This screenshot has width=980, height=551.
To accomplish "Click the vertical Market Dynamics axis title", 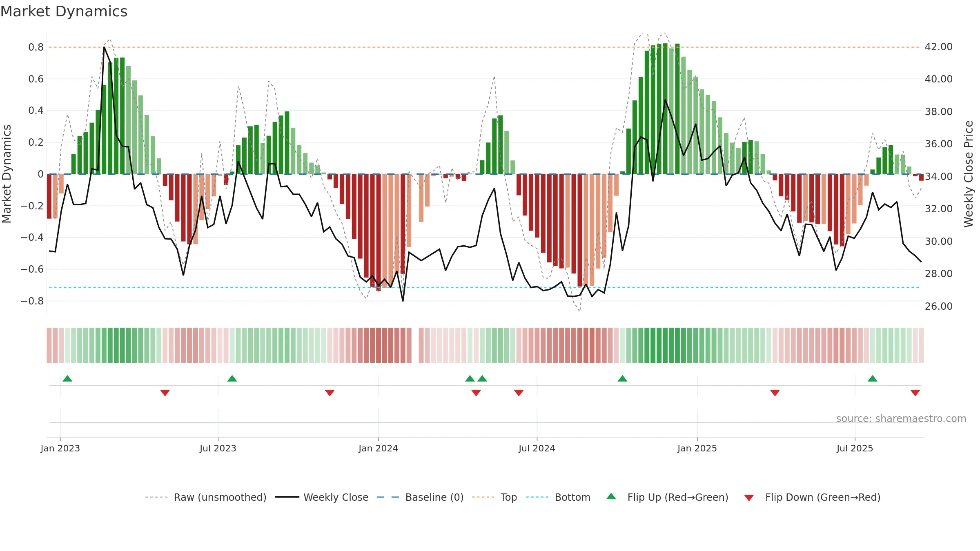I will coord(7,174).
